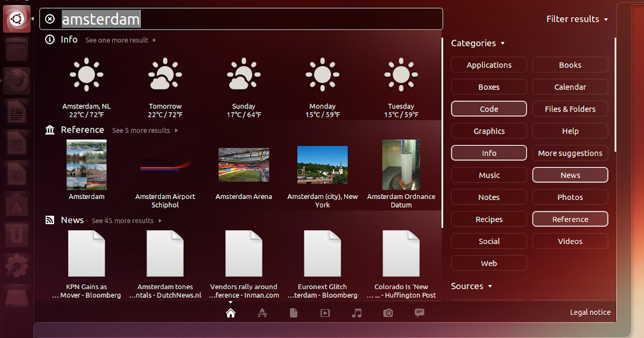This screenshot has height=338, width=644.
Task: Open the Social messaging lens
Action: click(419, 313)
